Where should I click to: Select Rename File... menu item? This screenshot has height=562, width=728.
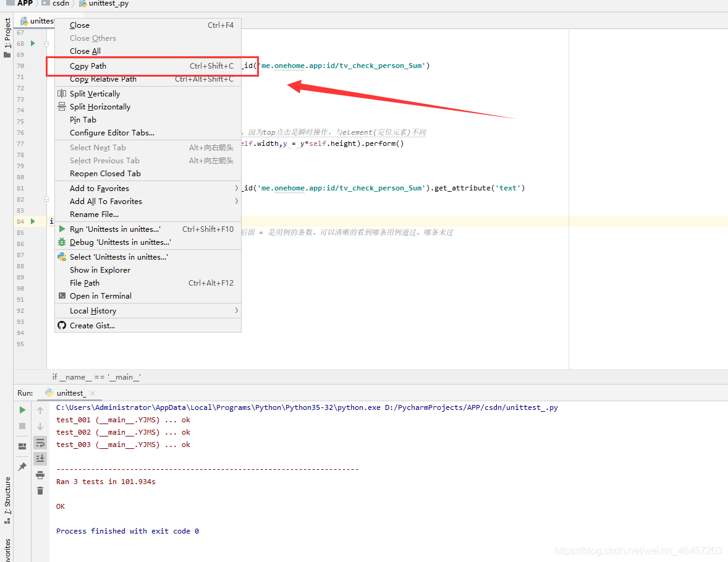pos(148,215)
